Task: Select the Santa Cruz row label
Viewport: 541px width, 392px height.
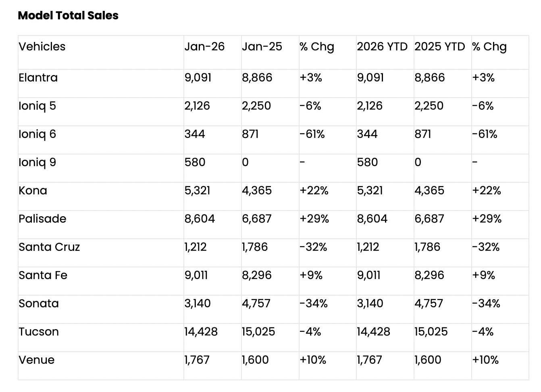Action: pos(49,247)
